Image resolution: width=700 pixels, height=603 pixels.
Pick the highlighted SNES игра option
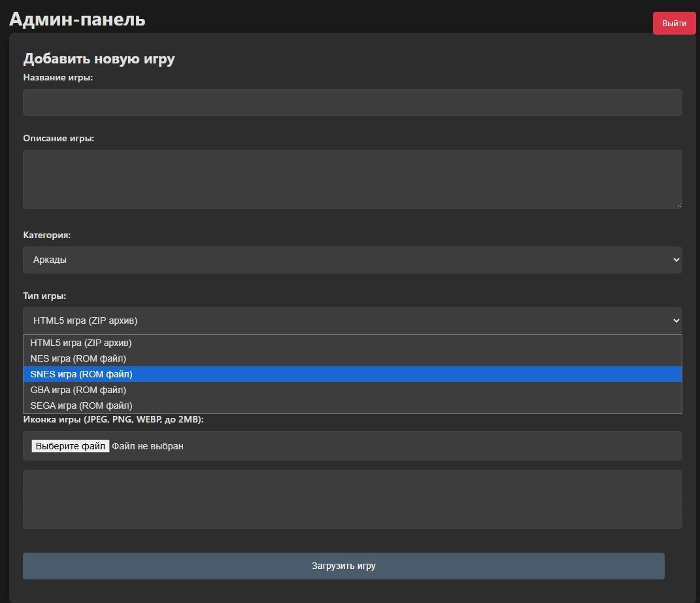pos(82,374)
